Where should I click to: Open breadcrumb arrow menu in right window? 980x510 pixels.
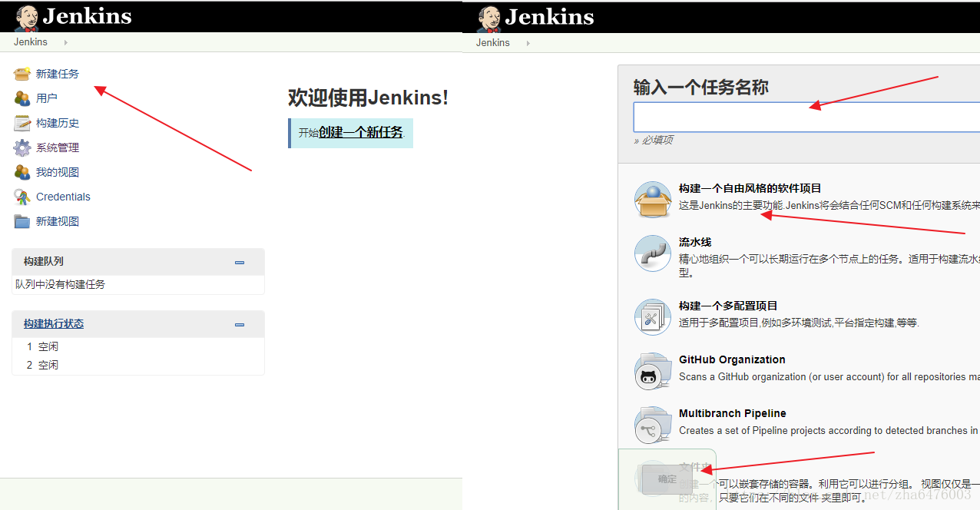[x=528, y=43]
